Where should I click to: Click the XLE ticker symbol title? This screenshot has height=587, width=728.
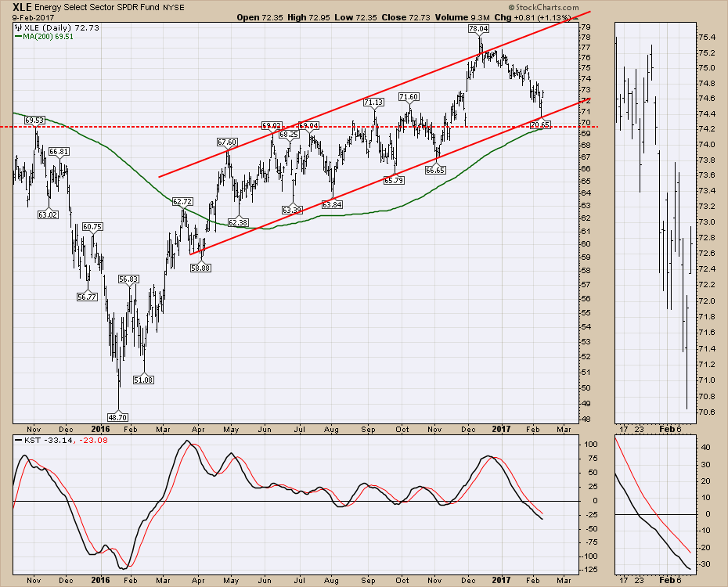tap(22, 7)
